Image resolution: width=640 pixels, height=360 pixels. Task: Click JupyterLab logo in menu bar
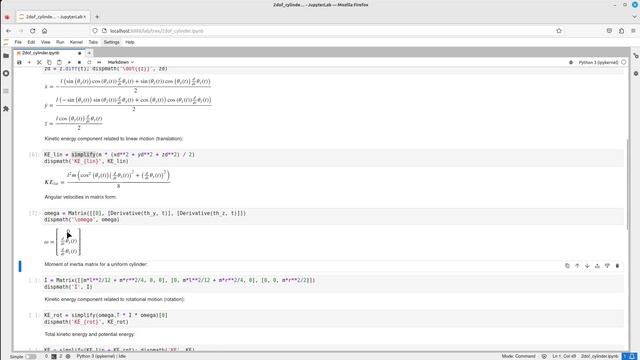(6, 42)
